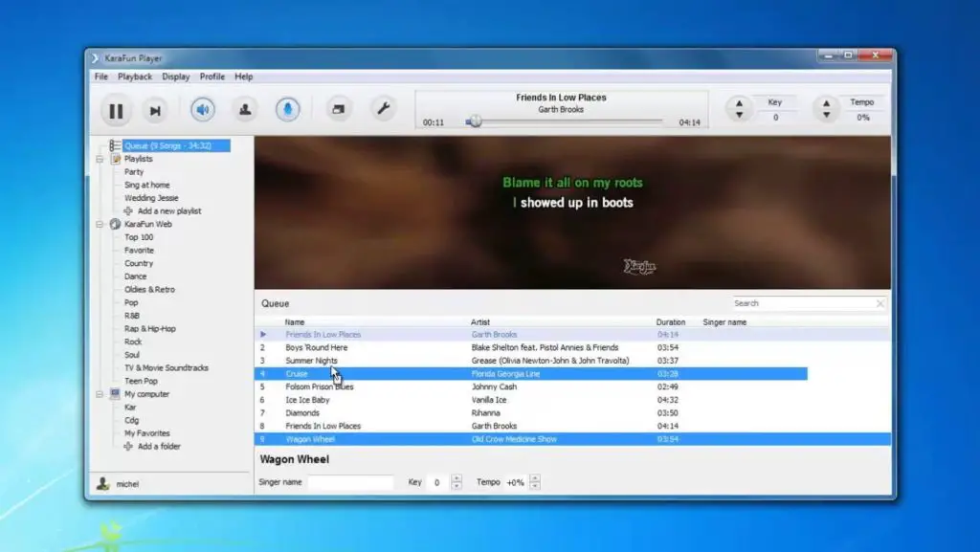Open the Help menu
980x552 pixels.
pyautogui.click(x=244, y=77)
